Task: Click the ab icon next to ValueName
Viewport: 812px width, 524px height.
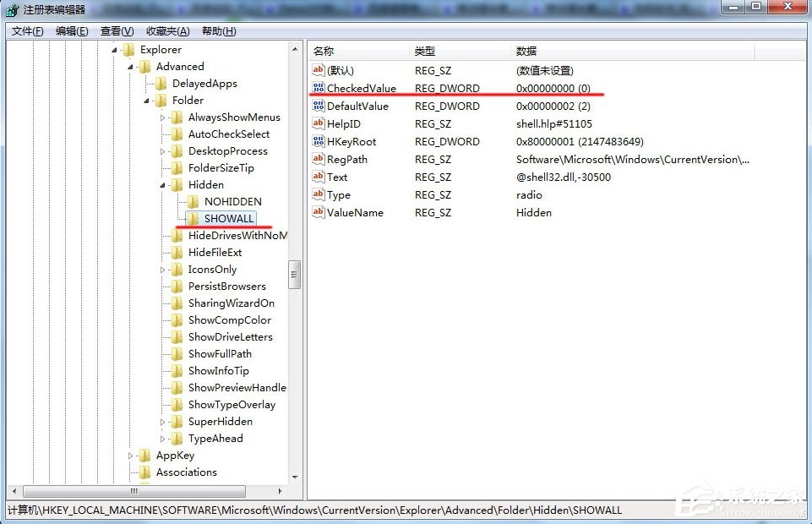Action: [319, 212]
